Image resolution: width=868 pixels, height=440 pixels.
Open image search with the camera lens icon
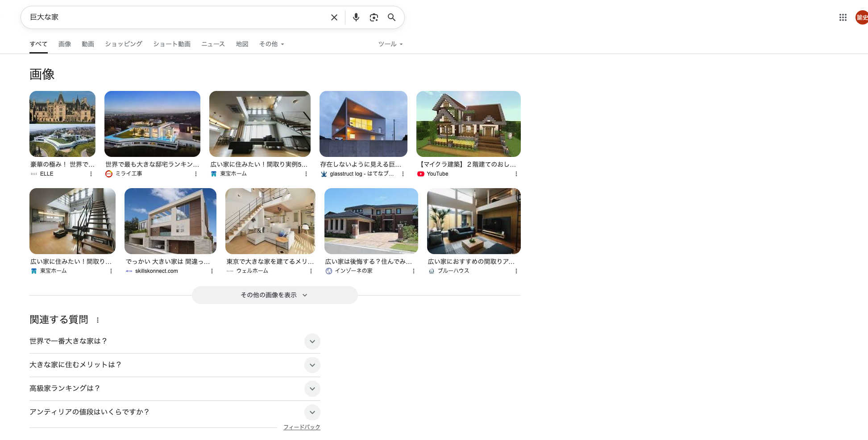point(374,17)
